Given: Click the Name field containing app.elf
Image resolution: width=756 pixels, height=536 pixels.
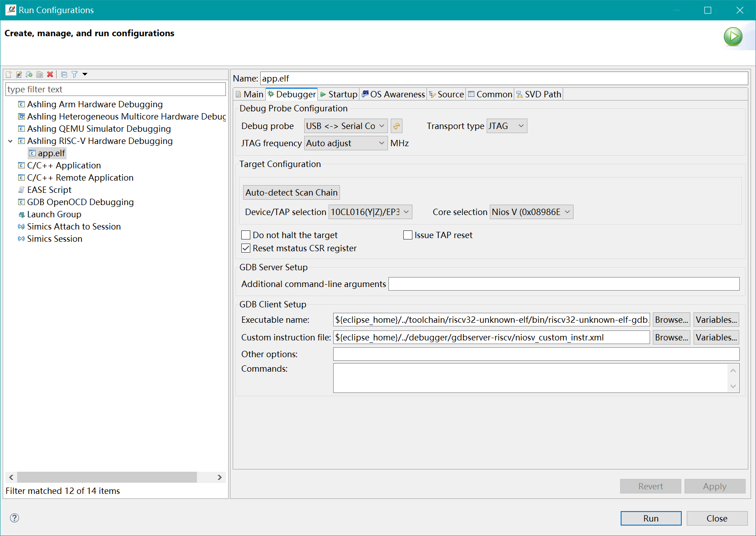Looking at the screenshot, I should point(504,78).
